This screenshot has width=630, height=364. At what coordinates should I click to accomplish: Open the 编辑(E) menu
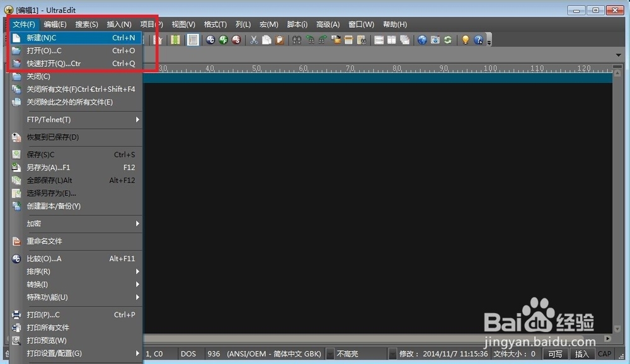tap(55, 25)
